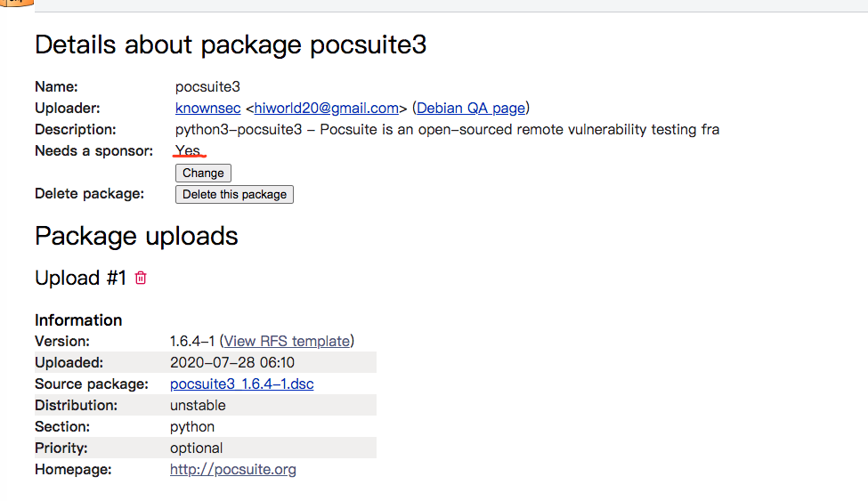
Task: Click the red trash icon beside Upload #1
Action: click(141, 278)
